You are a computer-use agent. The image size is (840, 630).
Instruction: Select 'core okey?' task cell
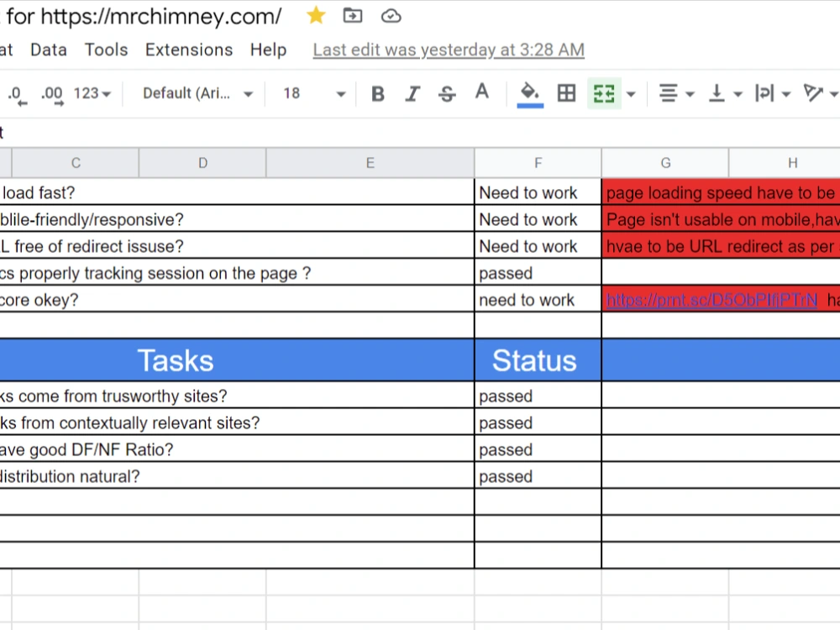(x=237, y=299)
